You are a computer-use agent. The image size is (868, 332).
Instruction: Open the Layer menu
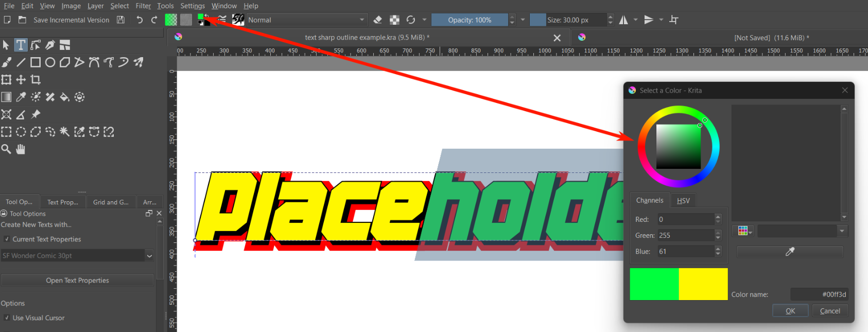click(95, 6)
